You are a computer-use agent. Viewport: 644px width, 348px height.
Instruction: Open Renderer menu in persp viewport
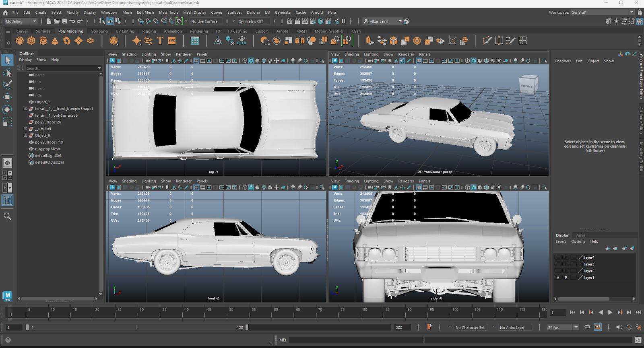click(406, 54)
